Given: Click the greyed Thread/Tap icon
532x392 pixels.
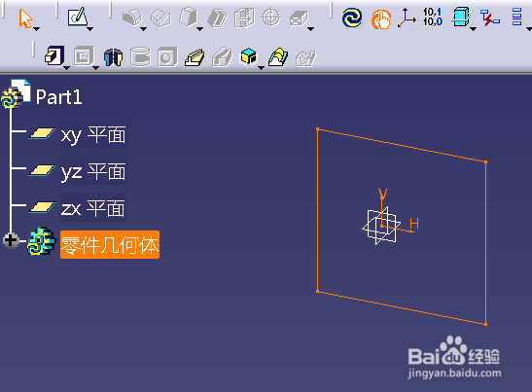Looking at the screenshot, I should [271, 18].
